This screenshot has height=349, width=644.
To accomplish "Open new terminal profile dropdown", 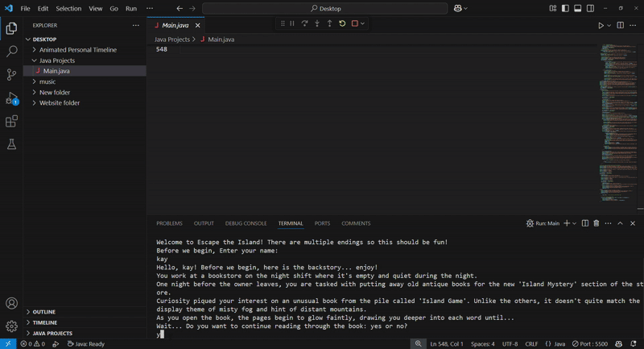I will (574, 223).
